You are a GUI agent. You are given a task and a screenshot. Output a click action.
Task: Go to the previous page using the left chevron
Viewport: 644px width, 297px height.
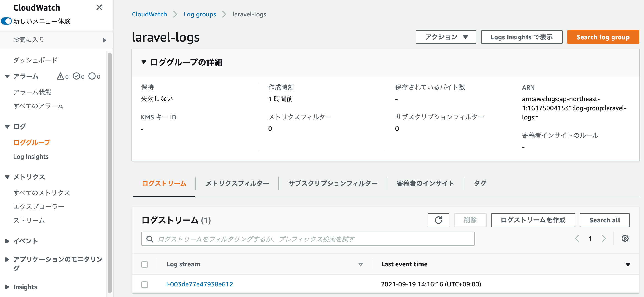(577, 238)
